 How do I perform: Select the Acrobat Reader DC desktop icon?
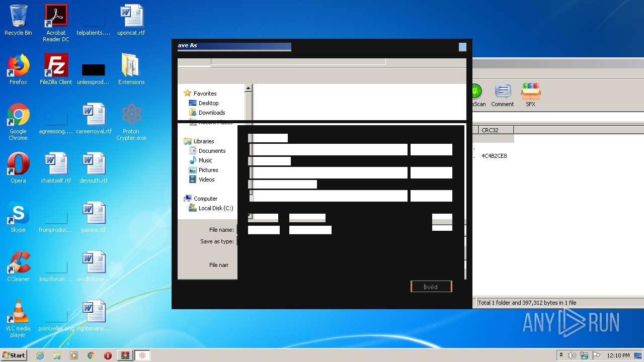pyautogui.click(x=56, y=23)
